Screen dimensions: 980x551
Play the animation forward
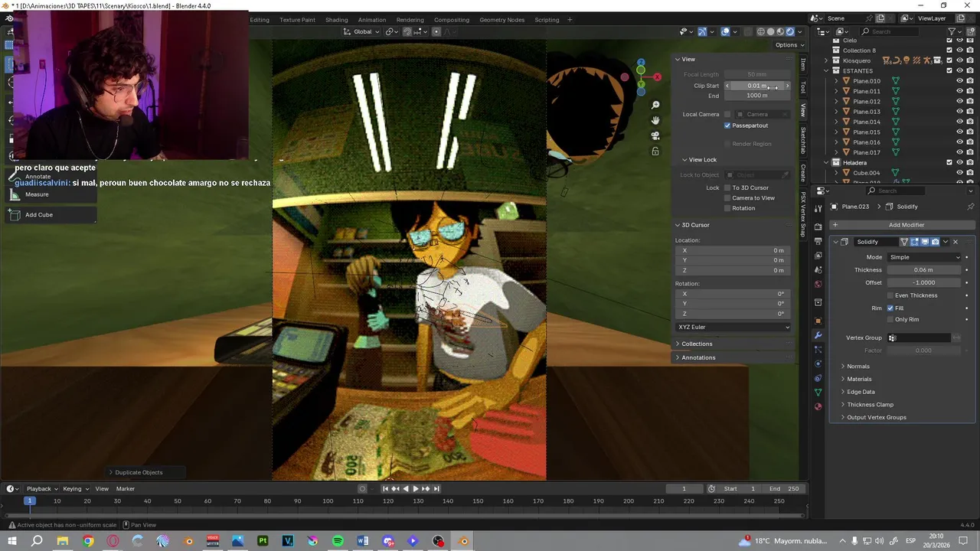click(415, 489)
